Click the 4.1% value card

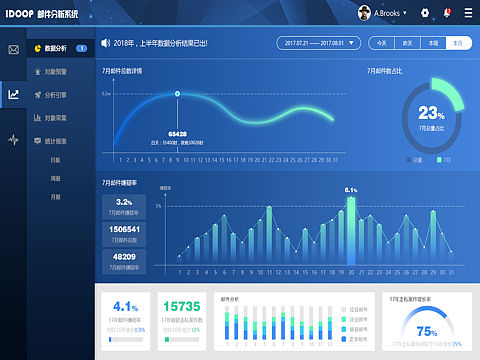(125, 321)
